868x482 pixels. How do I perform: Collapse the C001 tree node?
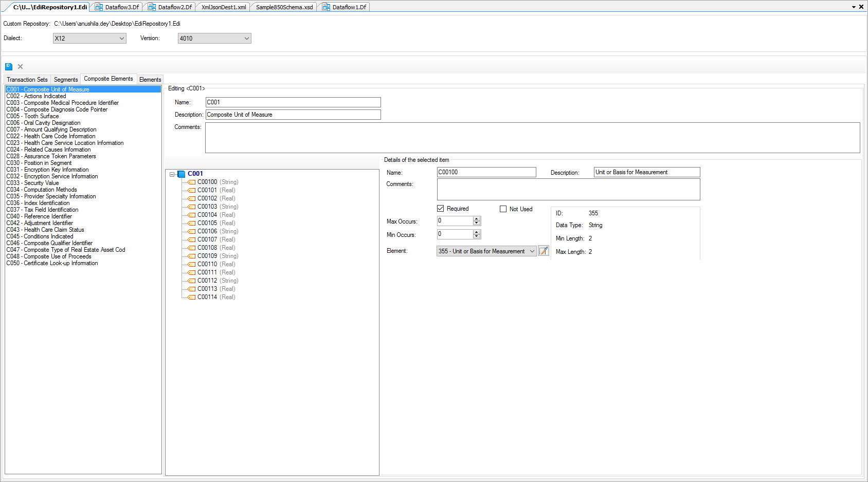click(x=172, y=174)
